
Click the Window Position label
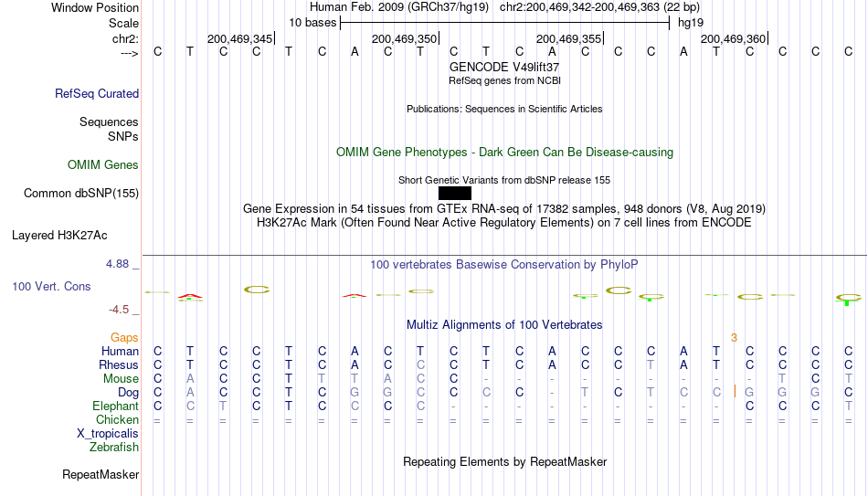point(95,7)
